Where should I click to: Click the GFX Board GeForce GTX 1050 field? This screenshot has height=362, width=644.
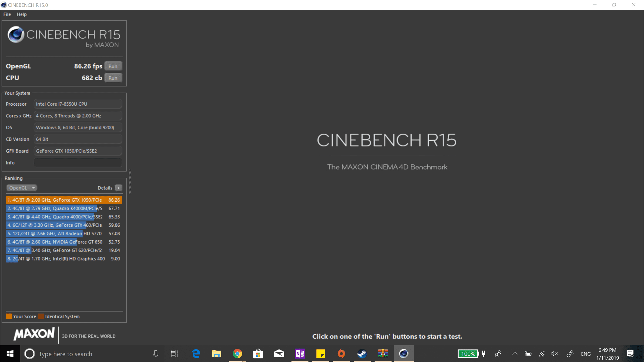pos(78,151)
